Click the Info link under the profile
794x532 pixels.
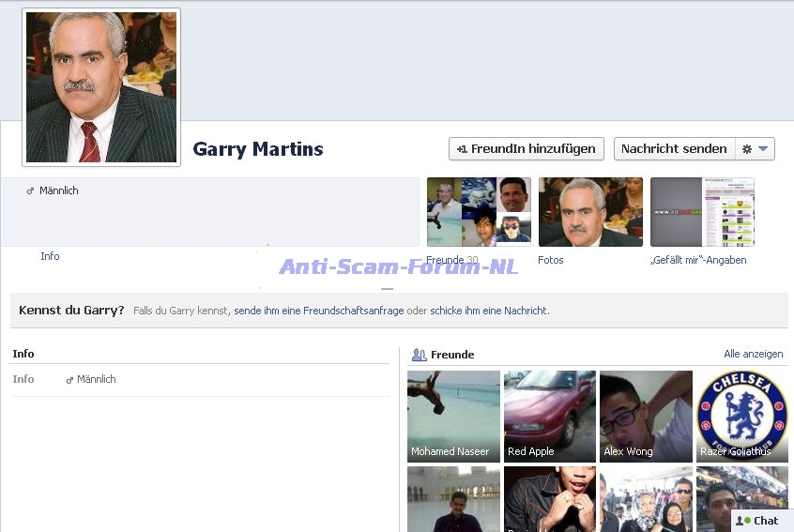point(50,256)
